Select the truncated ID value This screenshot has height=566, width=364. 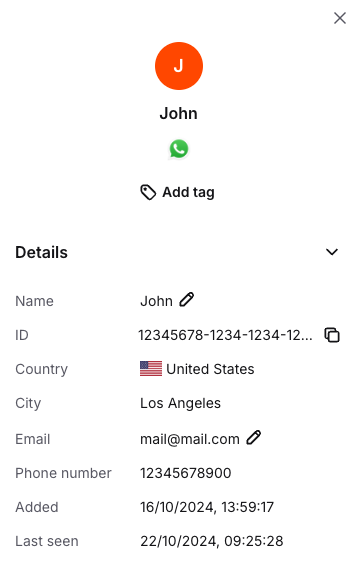[x=226, y=335]
